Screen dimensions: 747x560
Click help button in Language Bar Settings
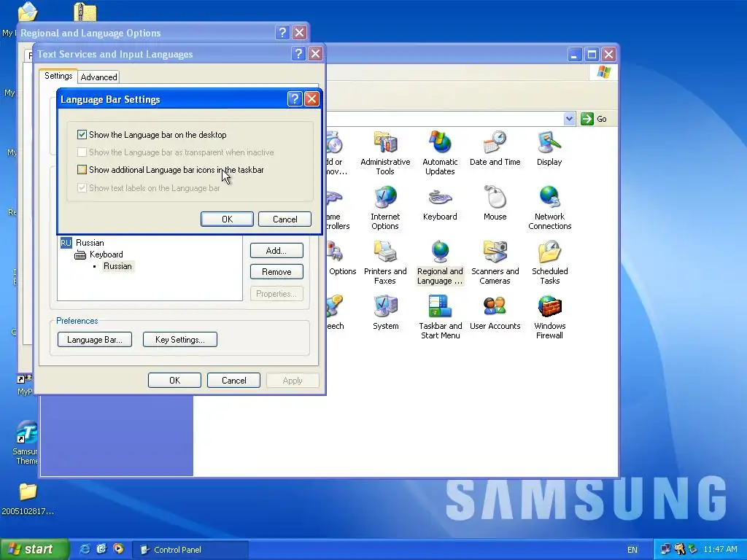coord(295,98)
